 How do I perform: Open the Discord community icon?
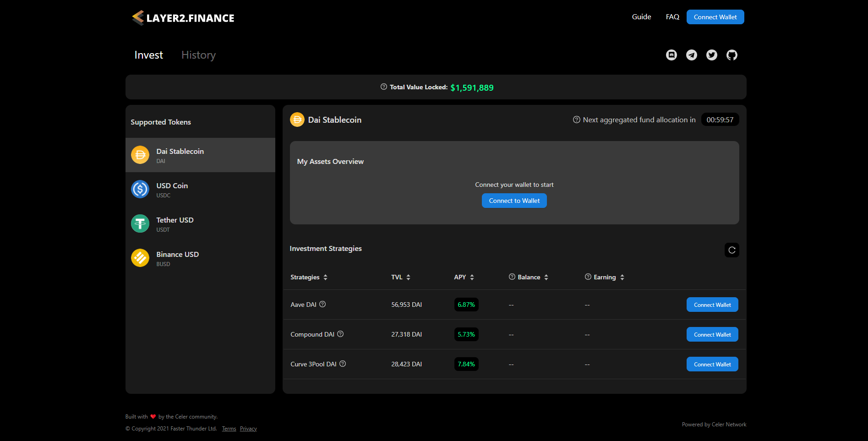point(671,55)
